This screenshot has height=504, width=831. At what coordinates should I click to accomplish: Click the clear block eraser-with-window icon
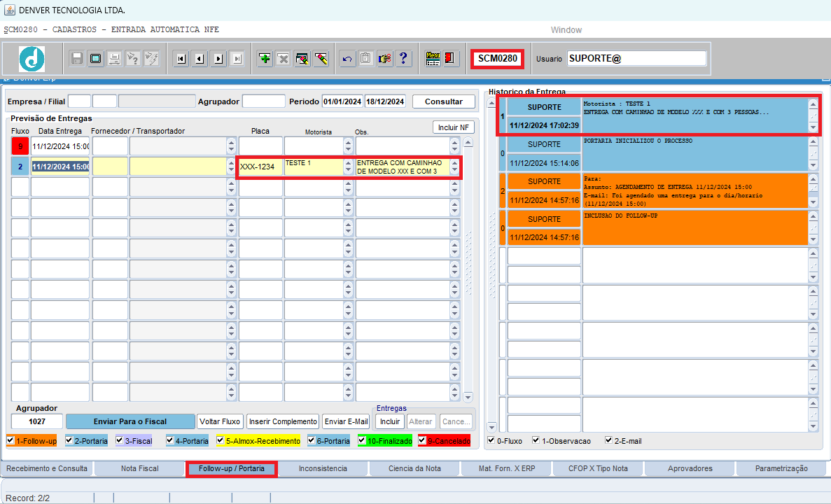point(302,58)
